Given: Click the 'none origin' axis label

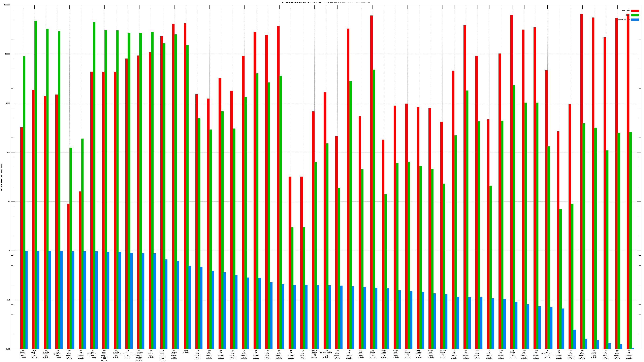Looking at the screenshot, I should (186, 352).
